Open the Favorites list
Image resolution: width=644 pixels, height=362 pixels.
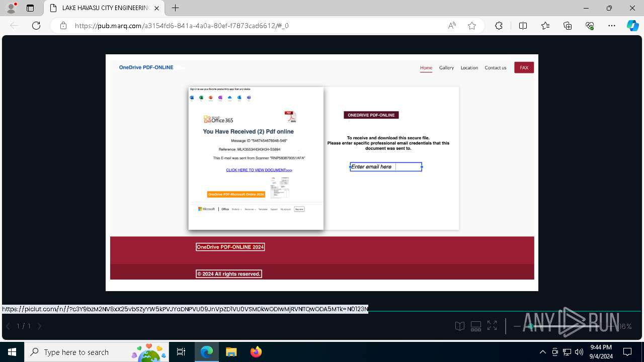click(545, 26)
